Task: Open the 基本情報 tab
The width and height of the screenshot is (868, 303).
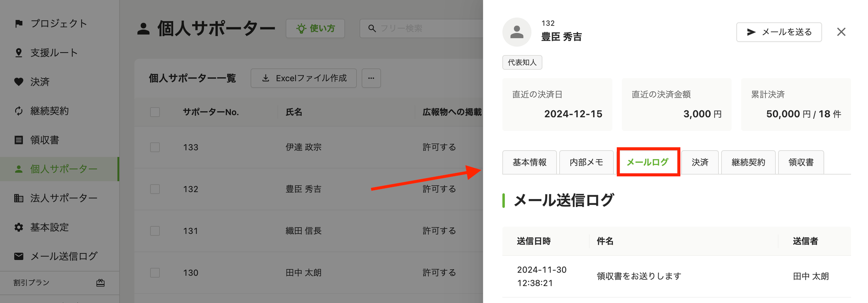Action: coord(529,162)
